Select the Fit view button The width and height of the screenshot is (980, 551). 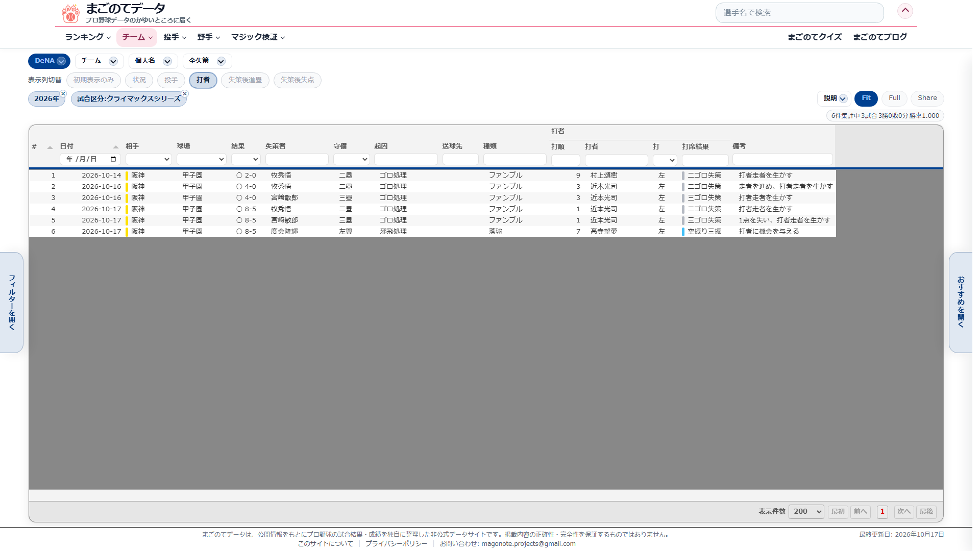tap(866, 98)
